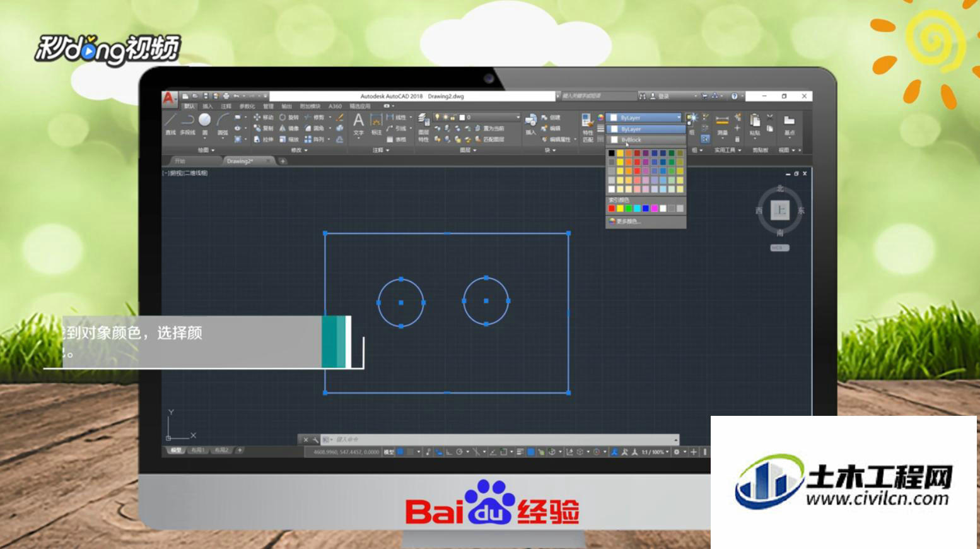This screenshot has height=549, width=980.
Task: Toggle annotation visibility icon in status bar
Action: (614, 452)
